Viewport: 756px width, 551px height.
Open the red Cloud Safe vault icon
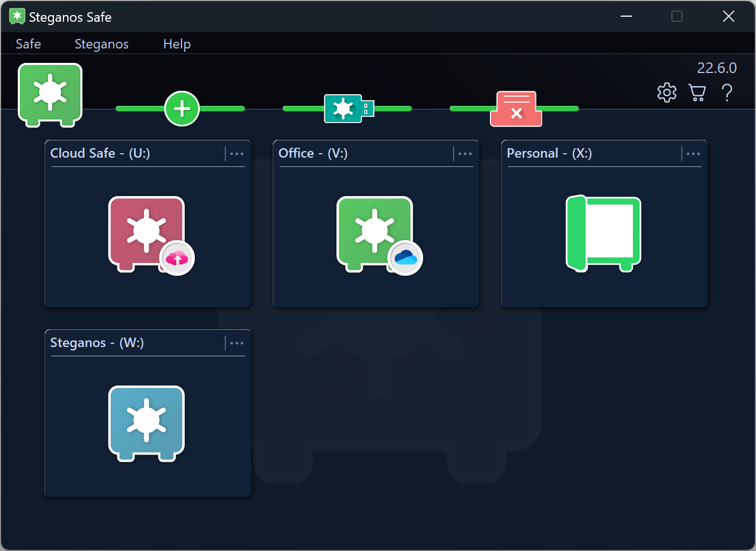tap(147, 233)
